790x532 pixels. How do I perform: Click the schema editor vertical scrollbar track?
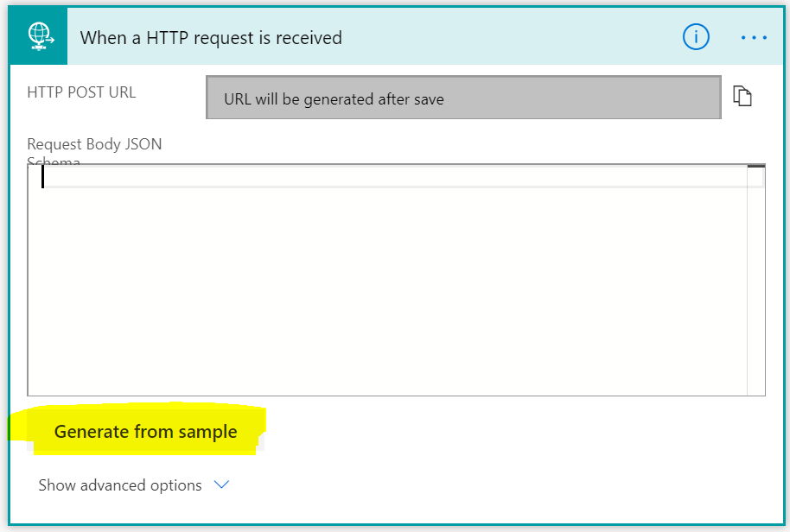[x=755, y=285]
